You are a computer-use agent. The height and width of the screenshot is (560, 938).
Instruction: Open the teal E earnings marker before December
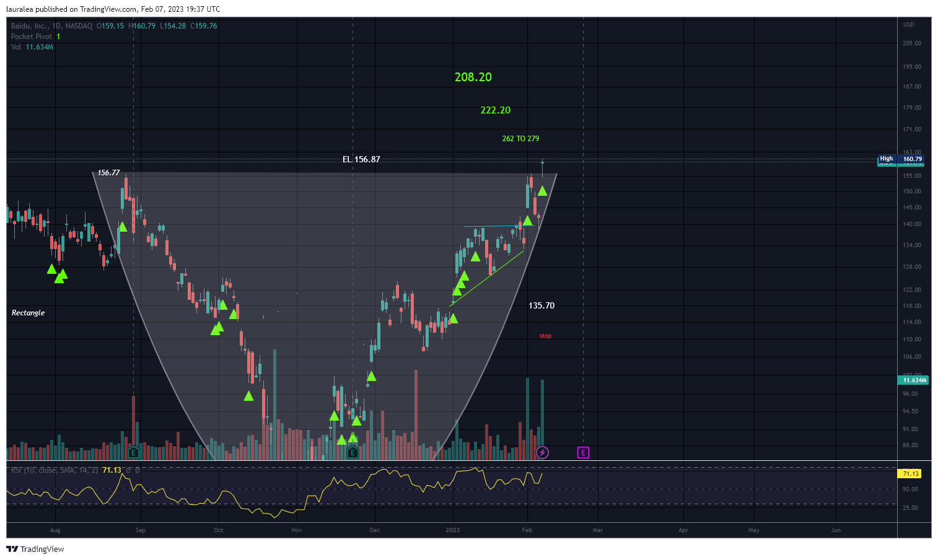click(x=353, y=453)
